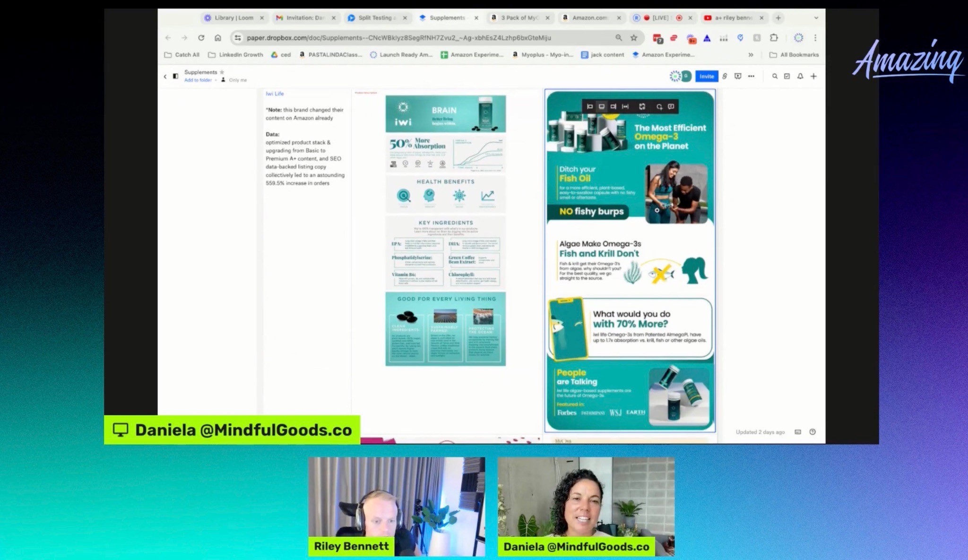
Task: Open the Launch Ready Am... bookmark
Action: 401,55
